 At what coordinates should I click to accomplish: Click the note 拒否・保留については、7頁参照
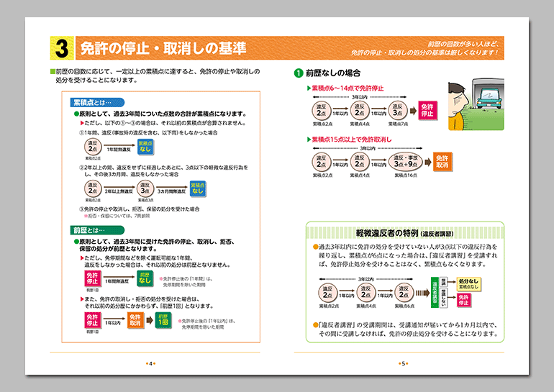click(x=117, y=216)
